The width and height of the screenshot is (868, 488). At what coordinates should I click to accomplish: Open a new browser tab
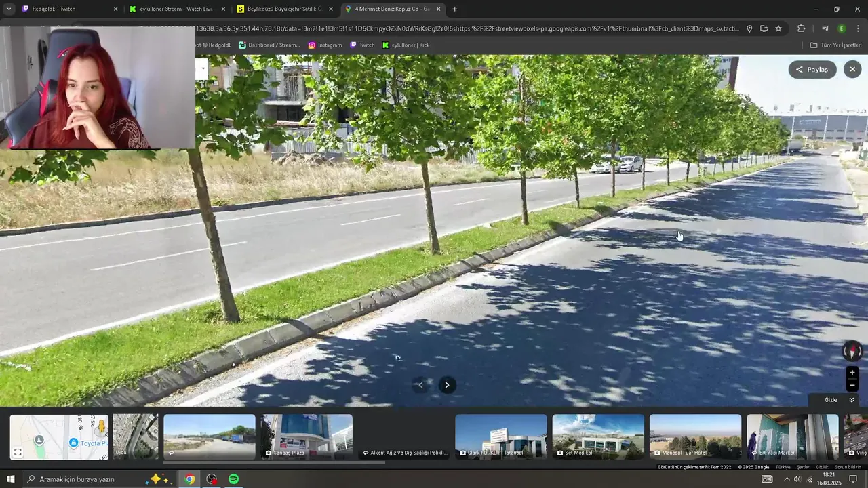pyautogui.click(x=454, y=9)
